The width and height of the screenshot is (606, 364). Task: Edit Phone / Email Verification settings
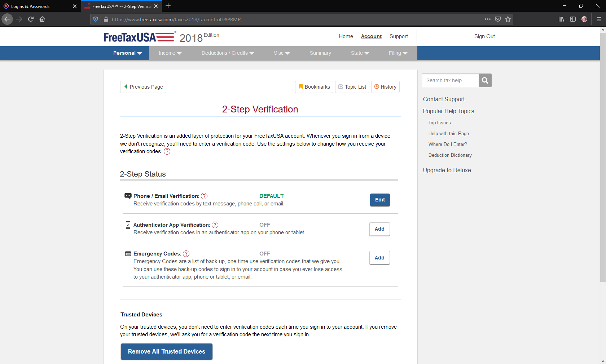(380, 200)
